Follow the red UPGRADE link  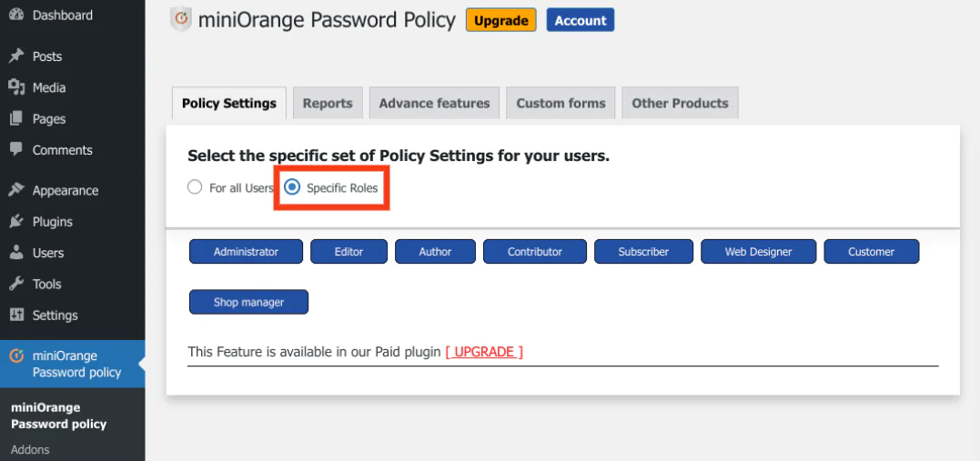pos(484,352)
